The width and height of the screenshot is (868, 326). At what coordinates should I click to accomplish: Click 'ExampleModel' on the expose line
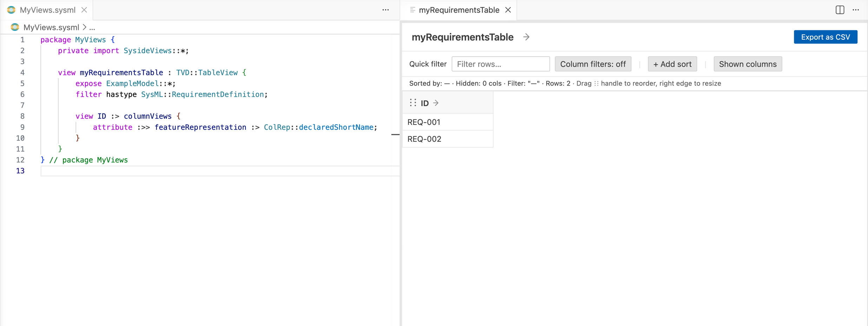(x=132, y=83)
